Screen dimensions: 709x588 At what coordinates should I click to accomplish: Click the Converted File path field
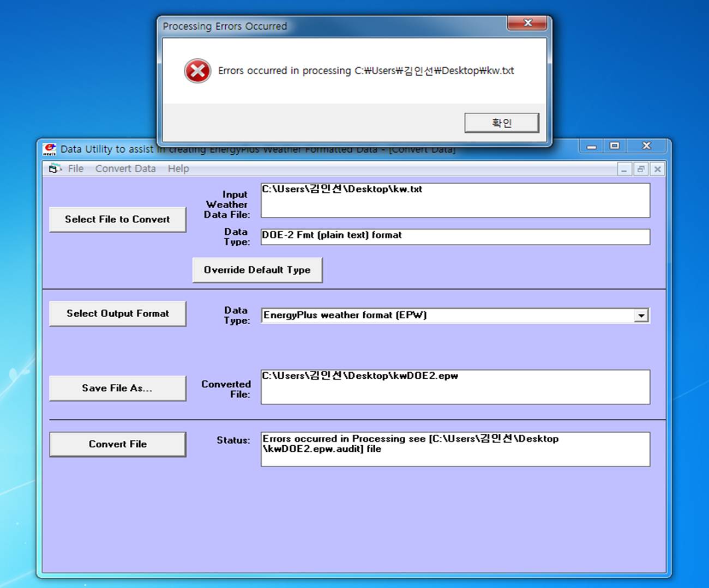coord(455,387)
